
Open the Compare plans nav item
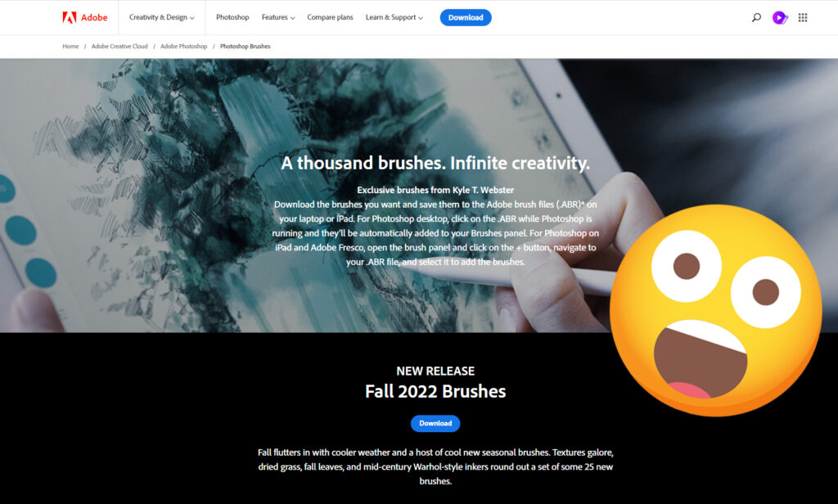pyautogui.click(x=330, y=17)
